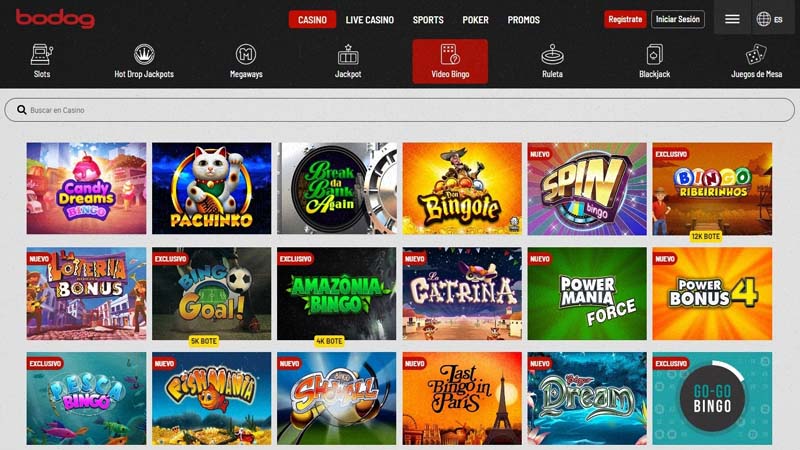Go to the Sports tab
The height and width of the screenshot is (450, 800).
point(428,20)
